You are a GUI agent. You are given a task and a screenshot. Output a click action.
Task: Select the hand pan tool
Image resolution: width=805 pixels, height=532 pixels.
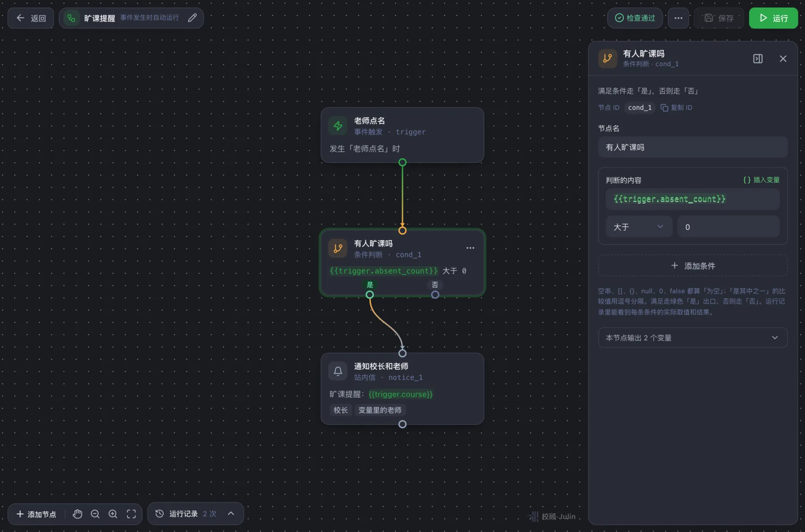(77, 514)
